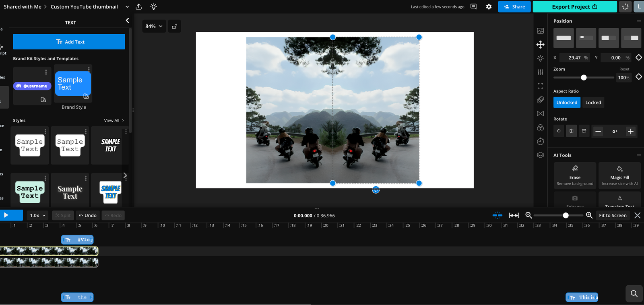Viewport: 644px width, 305px height.
Task: Click Fit to Screen button
Action: coord(613,216)
